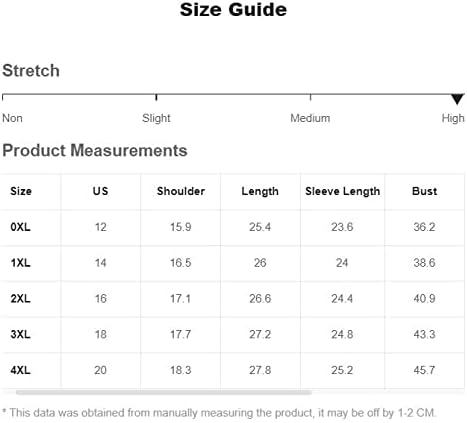Click the Medium tick on stretch scale
Viewport: 467px width, 423px height.
(x=310, y=97)
